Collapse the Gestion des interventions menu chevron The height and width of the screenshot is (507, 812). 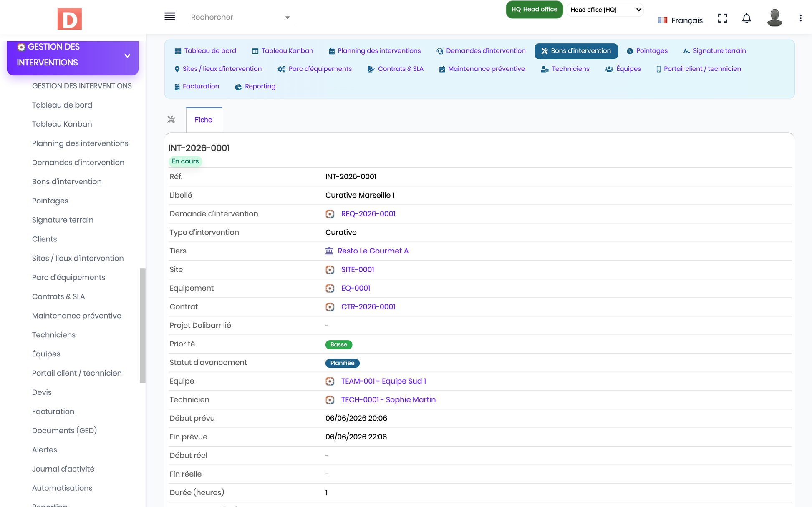pos(127,55)
